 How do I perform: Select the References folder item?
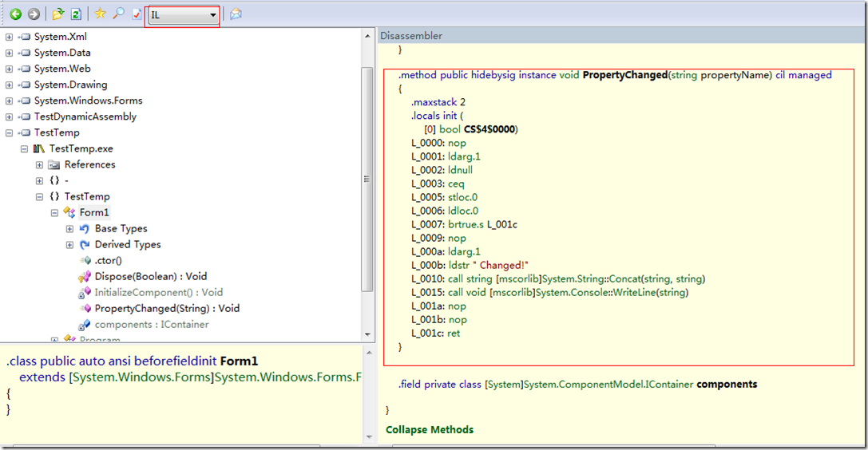[89, 164]
